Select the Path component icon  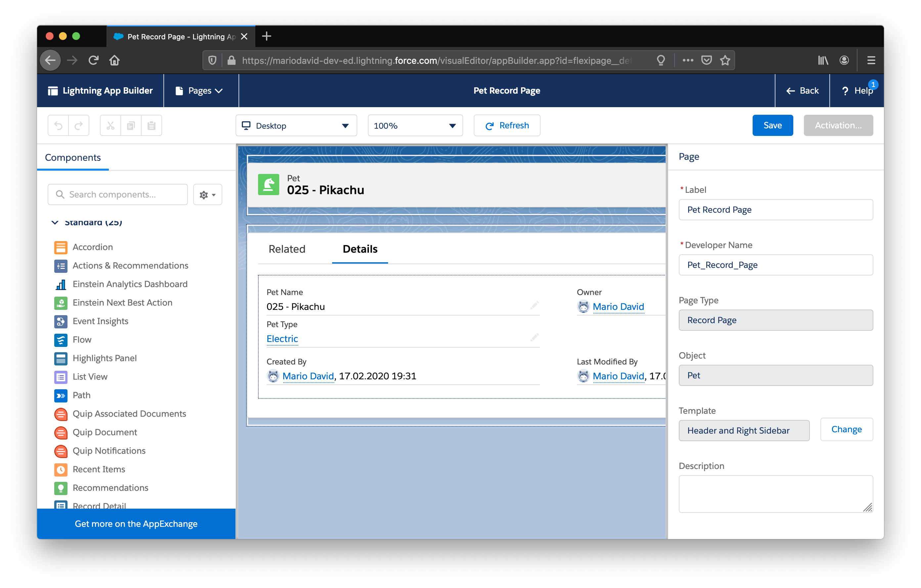[x=61, y=395]
